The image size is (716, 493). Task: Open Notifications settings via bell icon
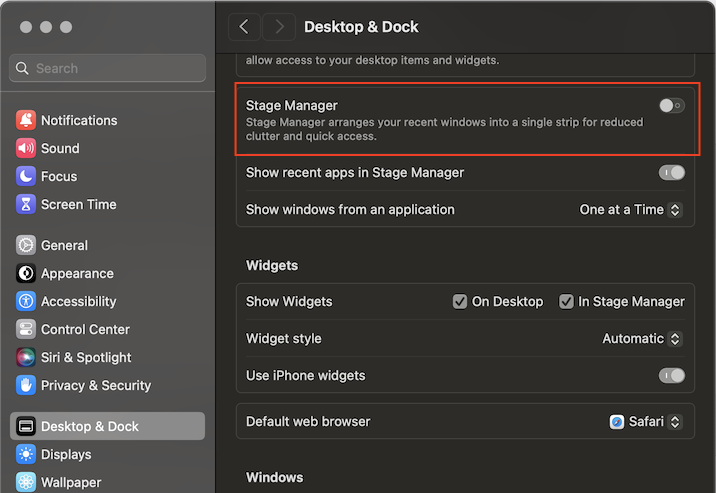click(x=26, y=120)
